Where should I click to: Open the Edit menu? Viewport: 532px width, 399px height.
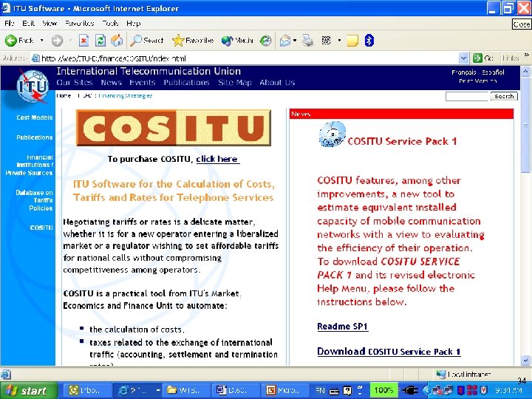pyautogui.click(x=28, y=24)
